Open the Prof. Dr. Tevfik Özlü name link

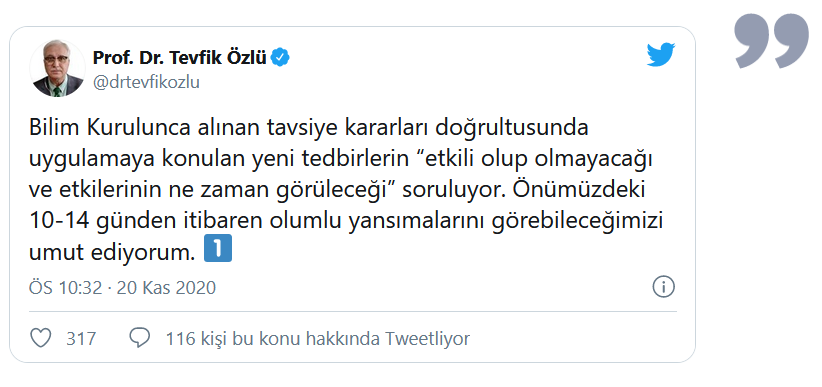(180, 58)
